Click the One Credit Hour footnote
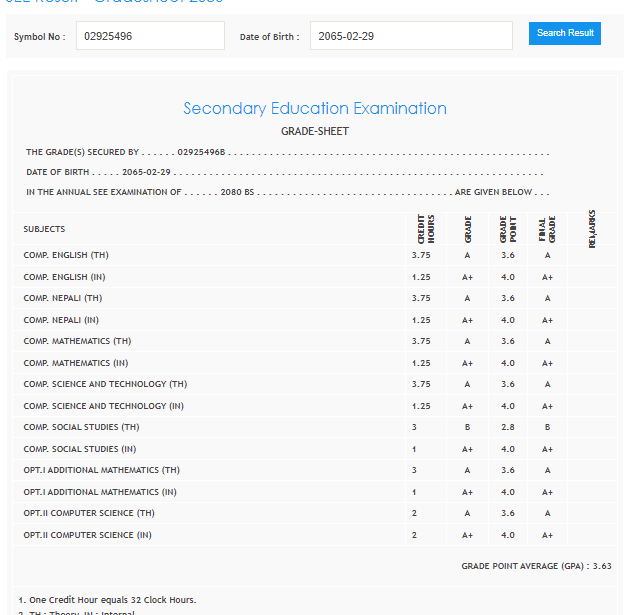This screenshot has width=643, height=615. 107,600
